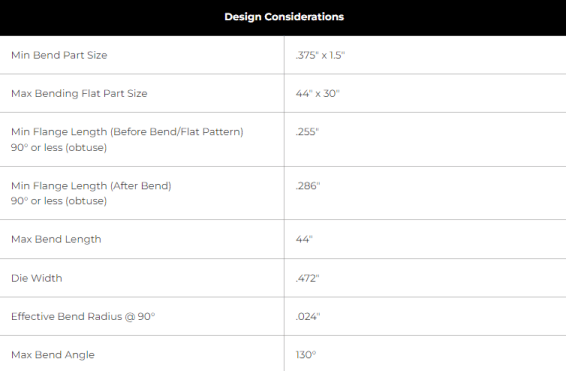The height and width of the screenshot is (371, 566).
Task: Select the .024" bend radius value
Action: (x=308, y=317)
